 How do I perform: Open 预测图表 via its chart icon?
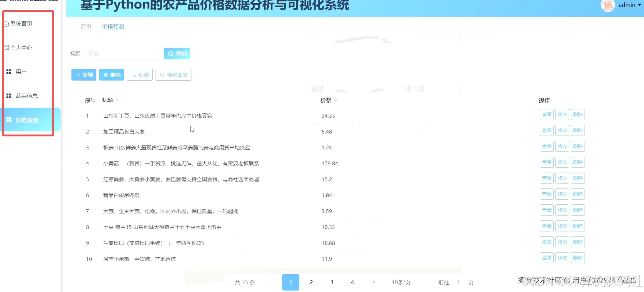162,75
